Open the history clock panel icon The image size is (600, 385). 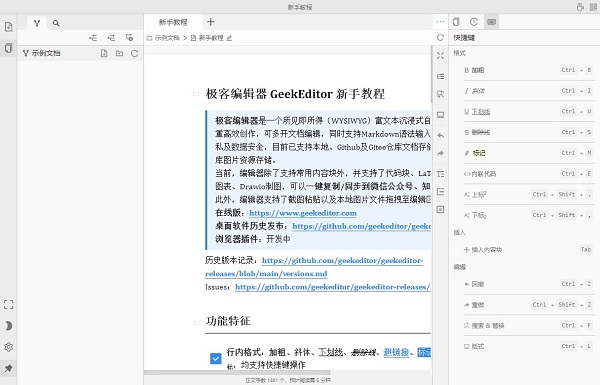[x=474, y=22]
